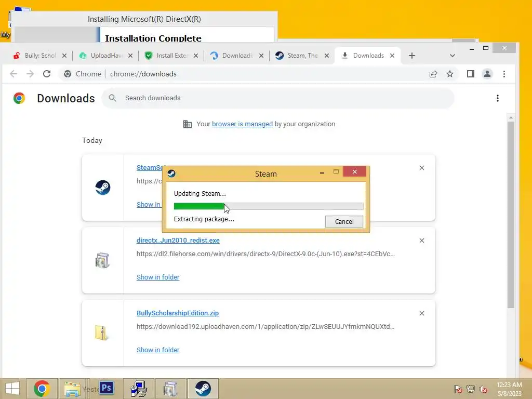Open the Chrome side panel
Image resolution: width=532 pixels, height=399 pixels.
click(x=471, y=74)
